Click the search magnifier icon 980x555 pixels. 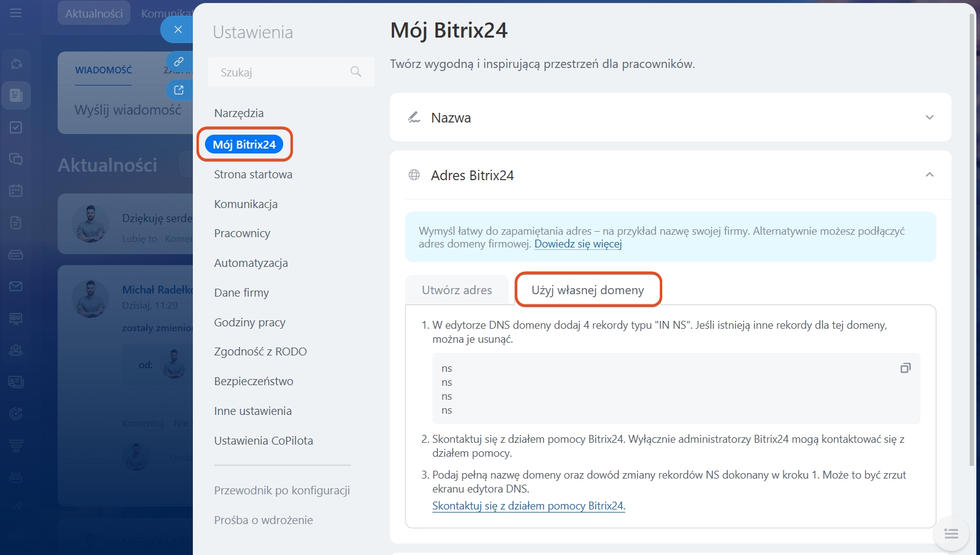click(356, 72)
